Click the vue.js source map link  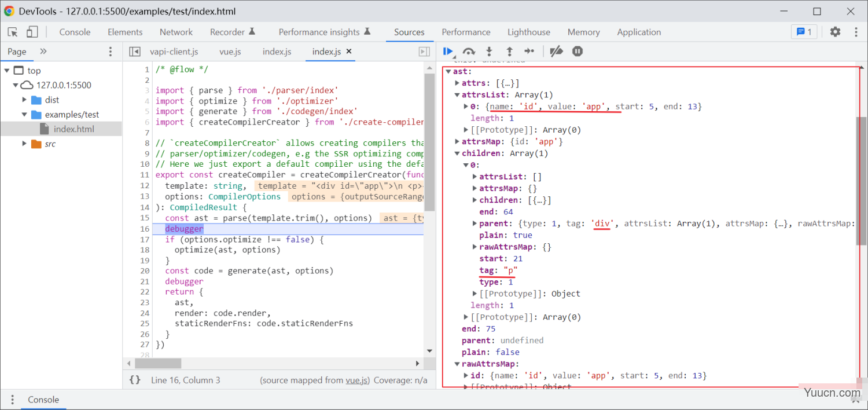(x=358, y=380)
